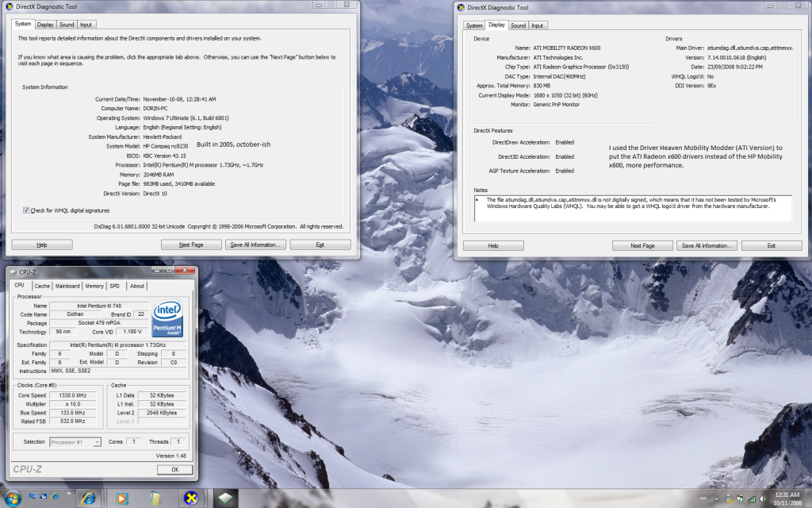Image resolution: width=812 pixels, height=508 pixels.
Task: Click Help in left DirectX window
Action: click(42, 244)
